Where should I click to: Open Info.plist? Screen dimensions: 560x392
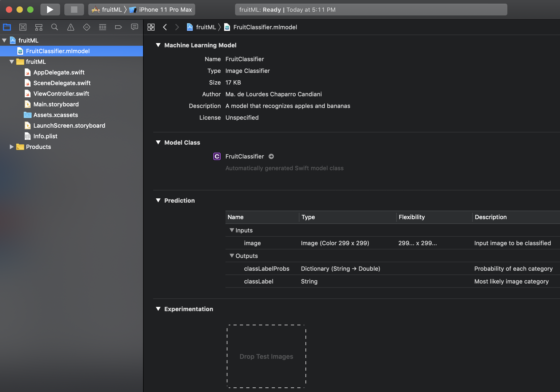point(45,136)
